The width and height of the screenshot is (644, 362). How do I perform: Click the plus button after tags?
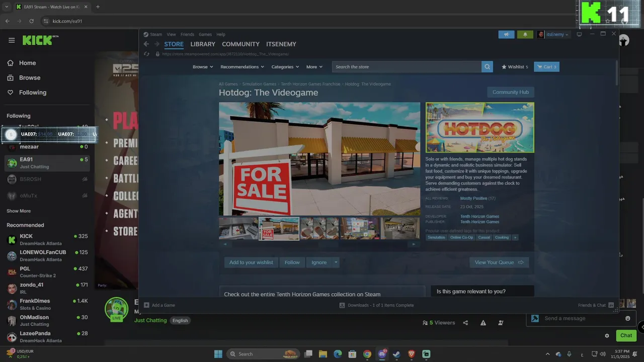(515, 237)
